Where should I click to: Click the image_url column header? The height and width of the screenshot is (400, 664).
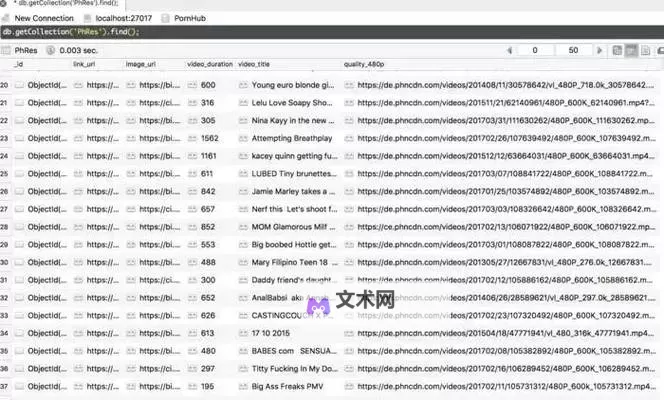pos(141,64)
